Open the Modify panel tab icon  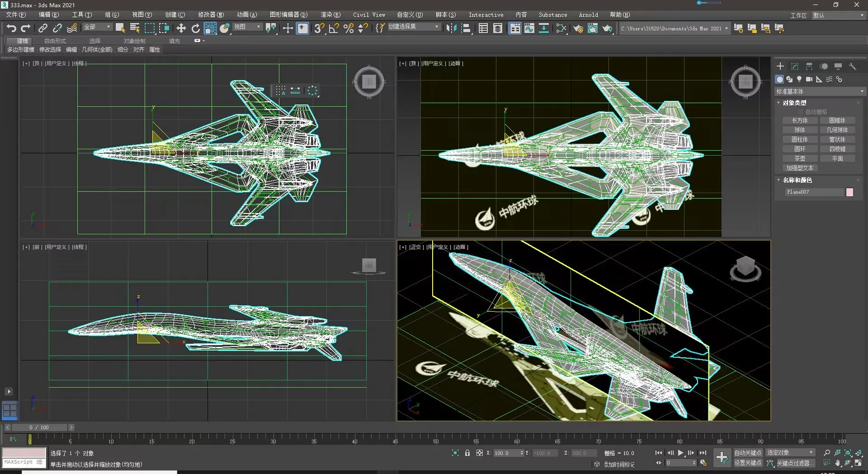pos(795,66)
